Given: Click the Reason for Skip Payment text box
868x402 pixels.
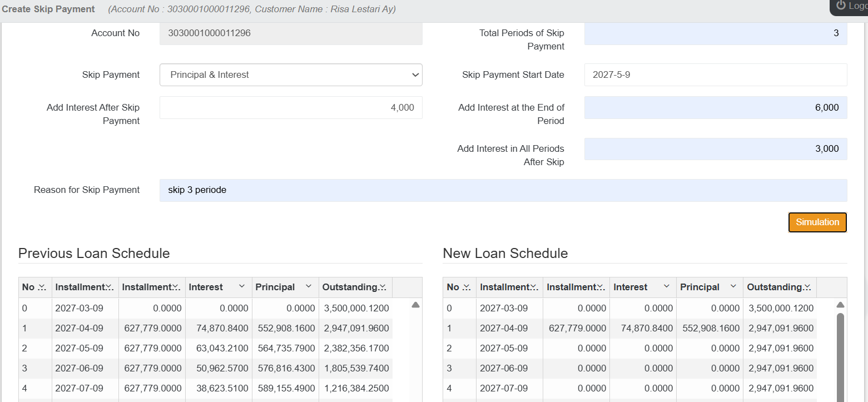Looking at the screenshot, I should (x=503, y=190).
